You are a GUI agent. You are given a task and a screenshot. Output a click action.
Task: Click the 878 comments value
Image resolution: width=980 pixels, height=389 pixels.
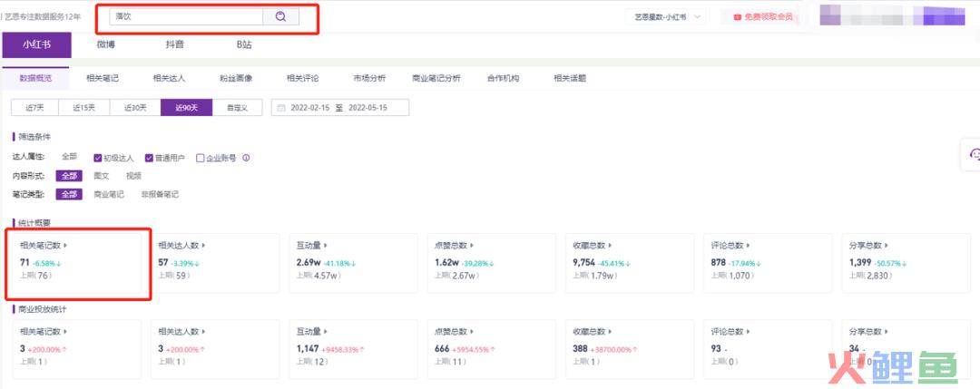[x=718, y=263]
